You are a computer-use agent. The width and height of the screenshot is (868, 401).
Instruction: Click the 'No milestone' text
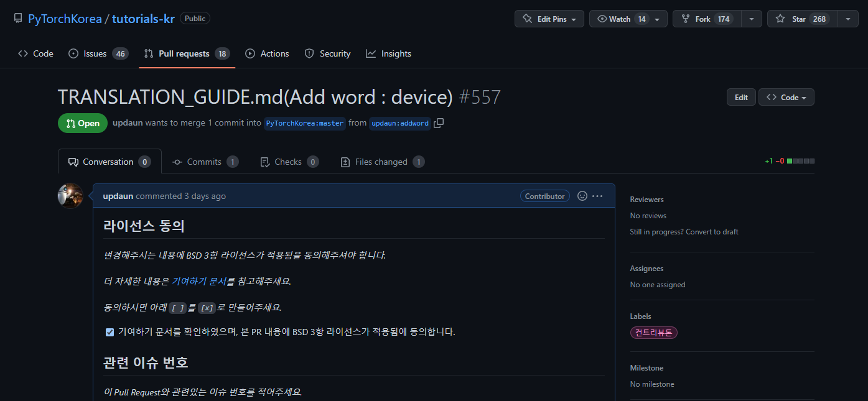652,384
